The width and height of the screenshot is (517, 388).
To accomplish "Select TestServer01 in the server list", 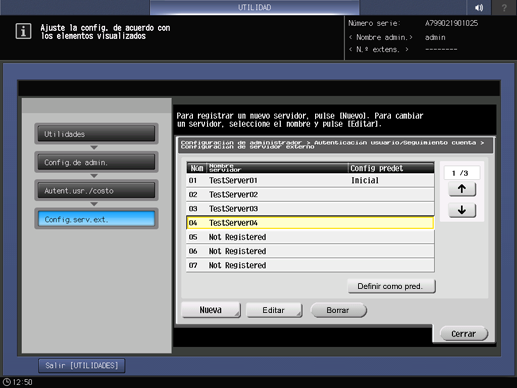I will coord(310,180).
